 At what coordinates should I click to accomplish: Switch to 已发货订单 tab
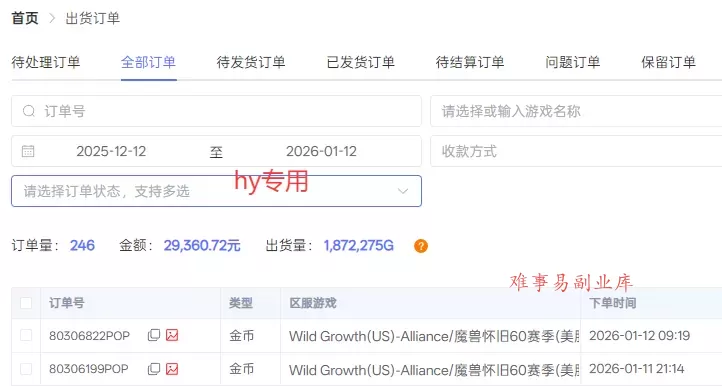coord(361,62)
